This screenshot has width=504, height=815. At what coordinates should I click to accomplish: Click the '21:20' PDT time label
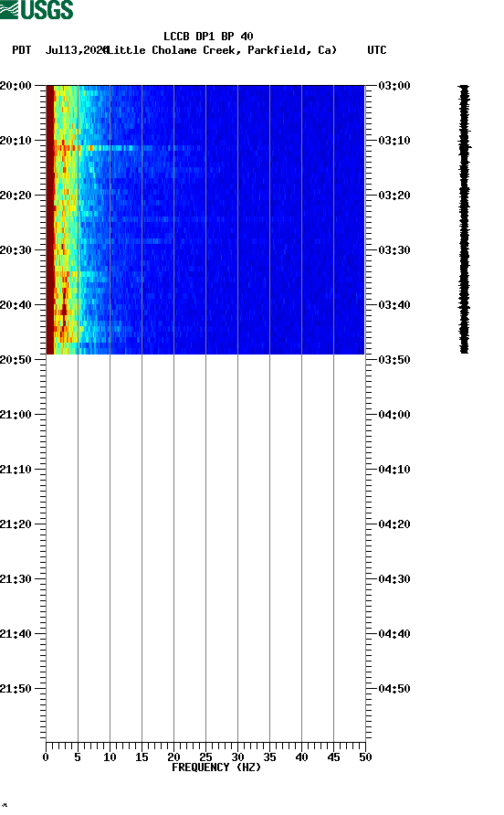point(16,524)
